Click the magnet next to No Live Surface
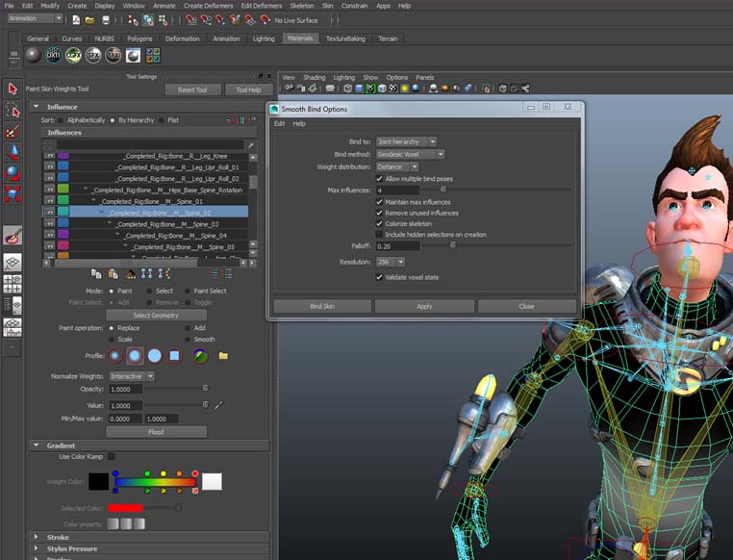733x560 pixels. (x=265, y=20)
